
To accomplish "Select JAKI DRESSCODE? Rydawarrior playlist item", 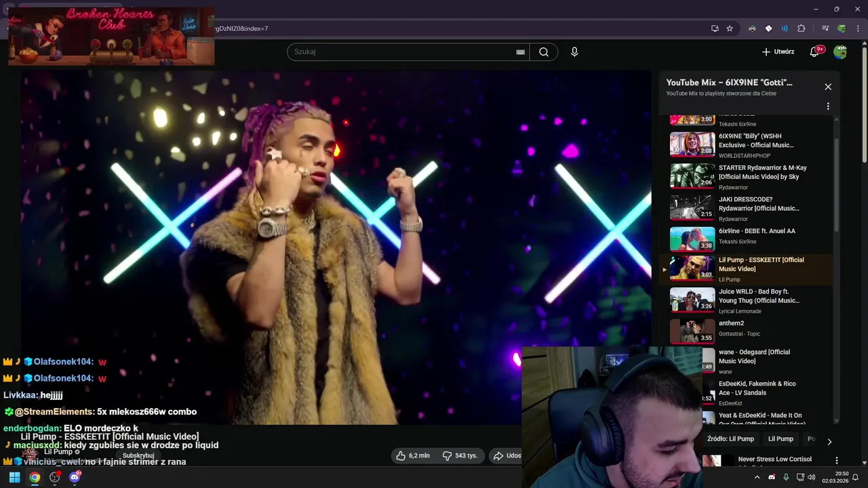I will click(747, 208).
